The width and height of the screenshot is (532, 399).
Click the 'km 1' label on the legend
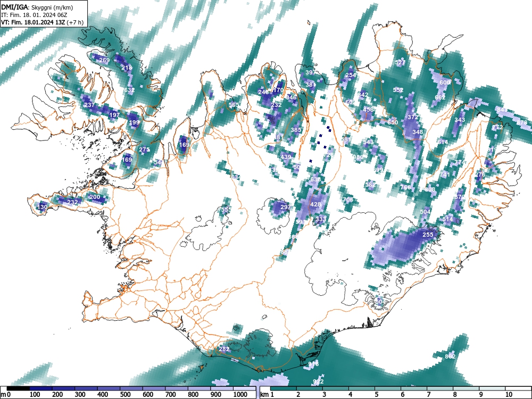pos(267,395)
